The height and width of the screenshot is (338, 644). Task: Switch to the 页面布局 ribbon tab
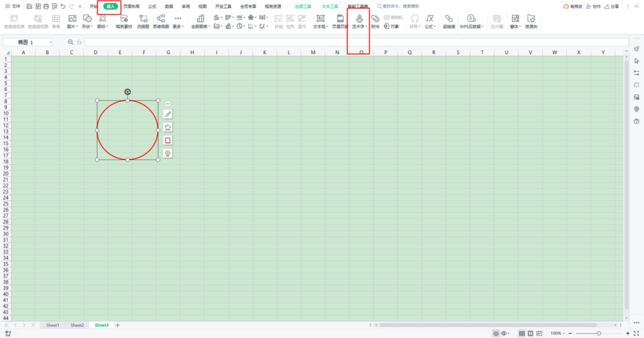131,6
